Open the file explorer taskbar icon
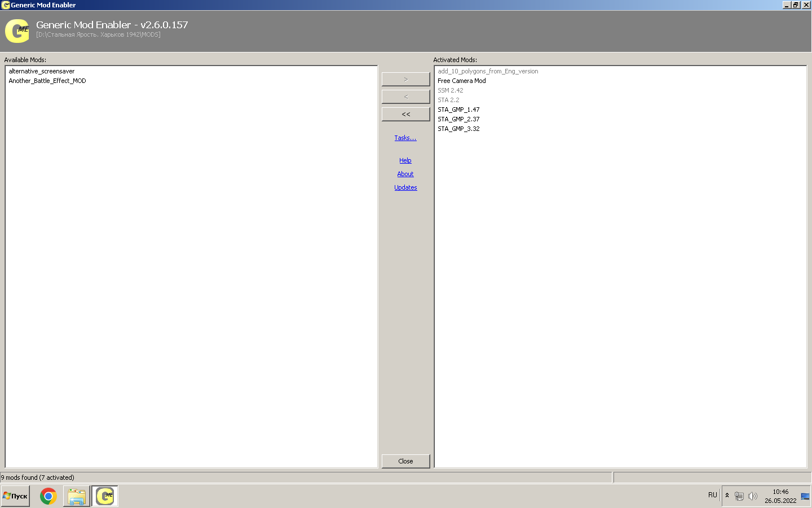 [x=76, y=496]
